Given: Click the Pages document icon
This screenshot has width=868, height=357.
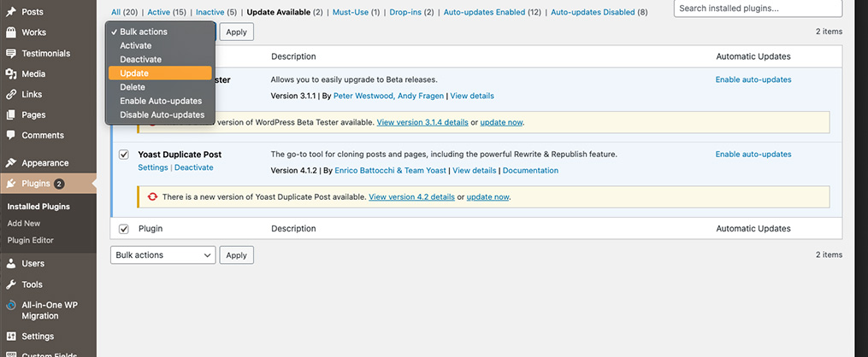Looking at the screenshot, I should tap(10, 115).
